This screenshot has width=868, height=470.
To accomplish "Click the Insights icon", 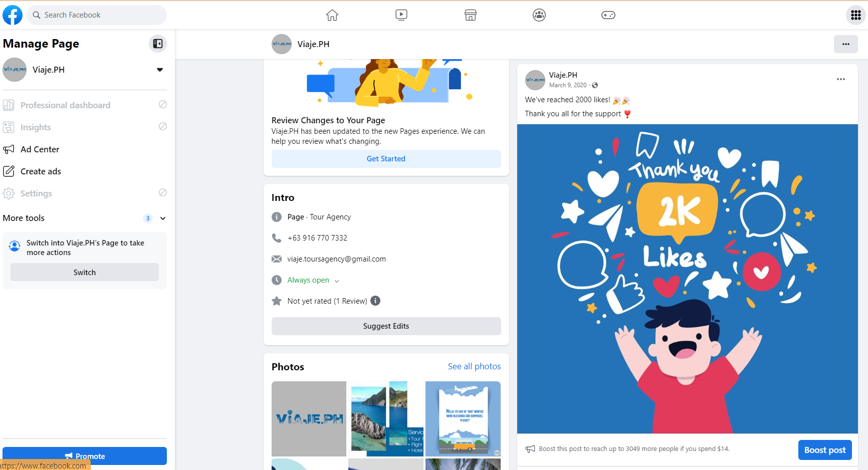I will (x=9, y=127).
